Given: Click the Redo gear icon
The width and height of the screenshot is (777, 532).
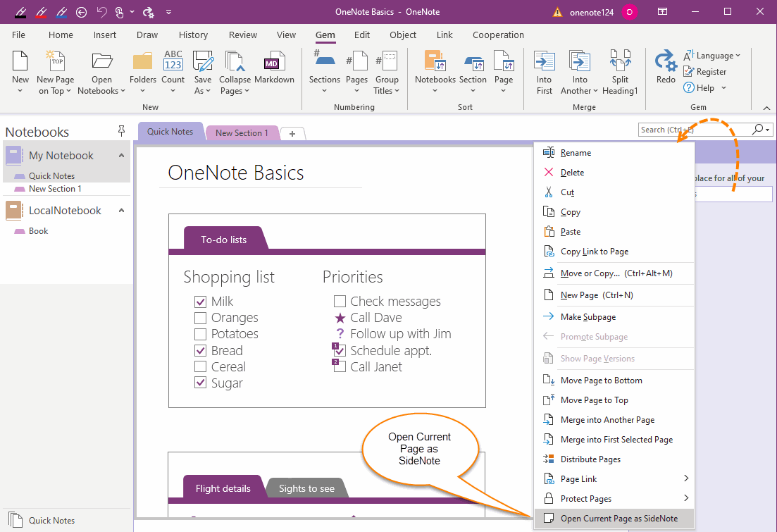Looking at the screenshot, I should click(666, 61).
